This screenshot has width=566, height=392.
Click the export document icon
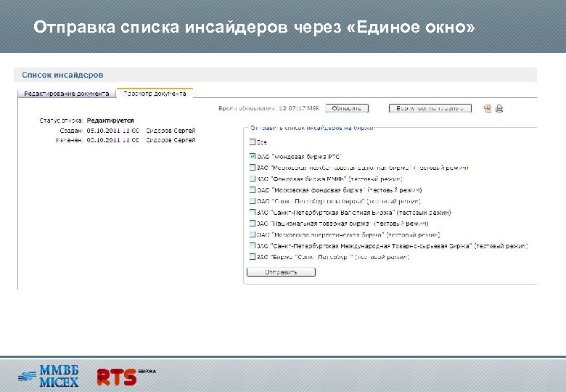tap(488, 108)
